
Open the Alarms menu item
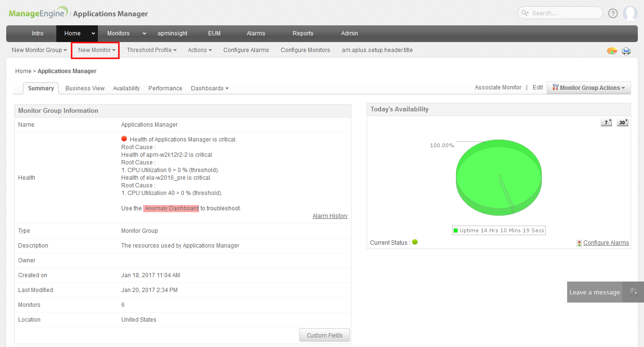pyautogui.click(x=255, y=33)
